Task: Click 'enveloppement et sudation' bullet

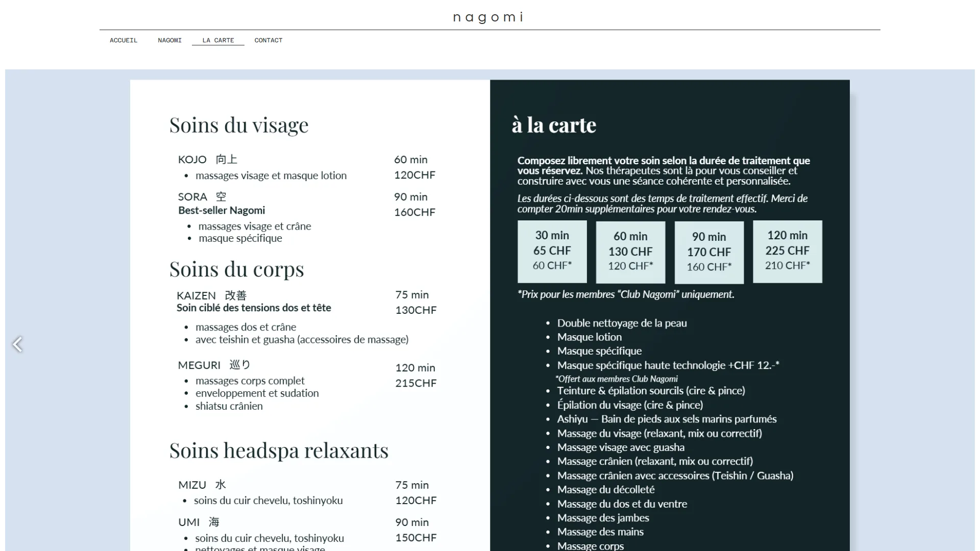Action: (x=257, y=393)
